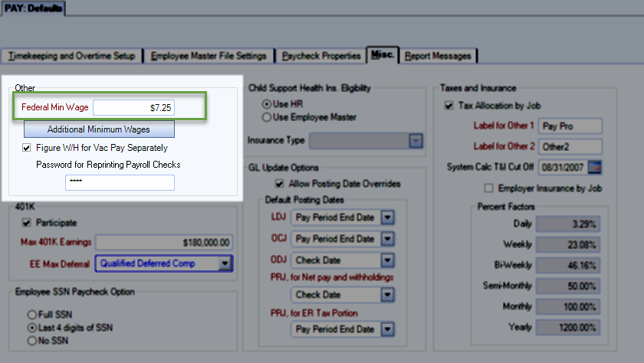The image size is (644, 363).
Task: Open the LDJ posting date dropdown
Action: pyautogui.click(x=388, y=217)
